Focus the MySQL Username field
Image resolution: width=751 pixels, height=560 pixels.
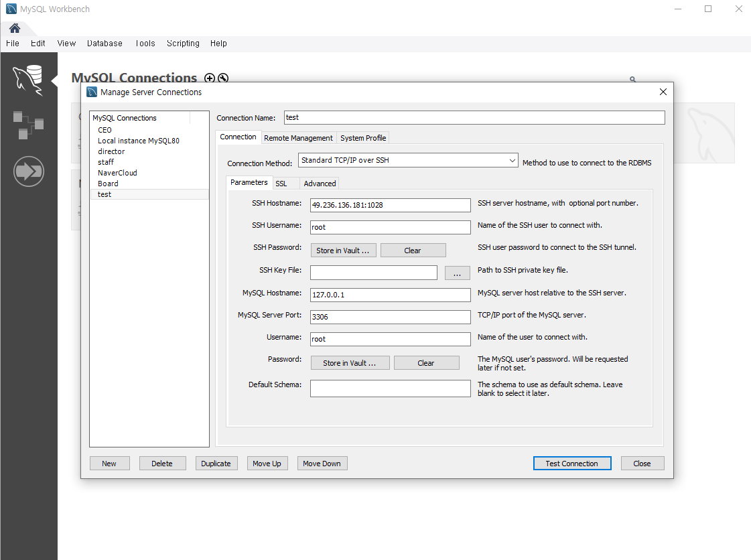[x=391, y=339]
